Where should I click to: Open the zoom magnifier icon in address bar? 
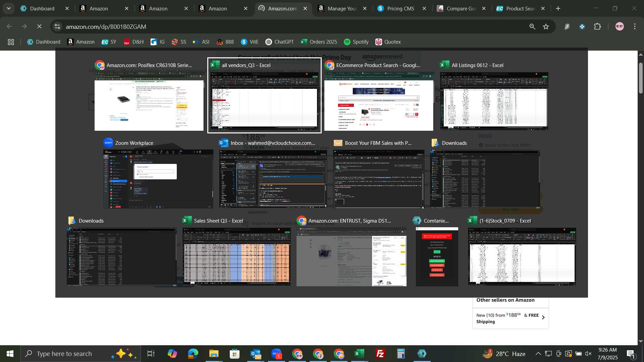click(532, 26)
